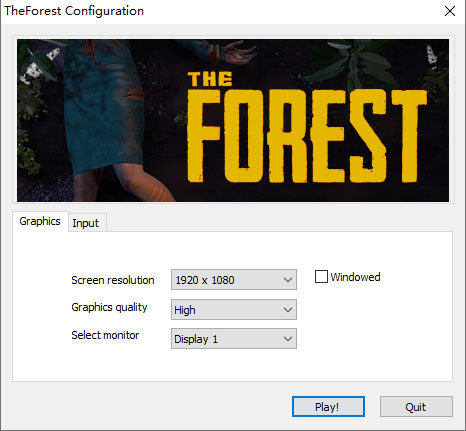This screenshot has width=466, height=431.
Task: Click the Quit button
Action: (416, 406)
